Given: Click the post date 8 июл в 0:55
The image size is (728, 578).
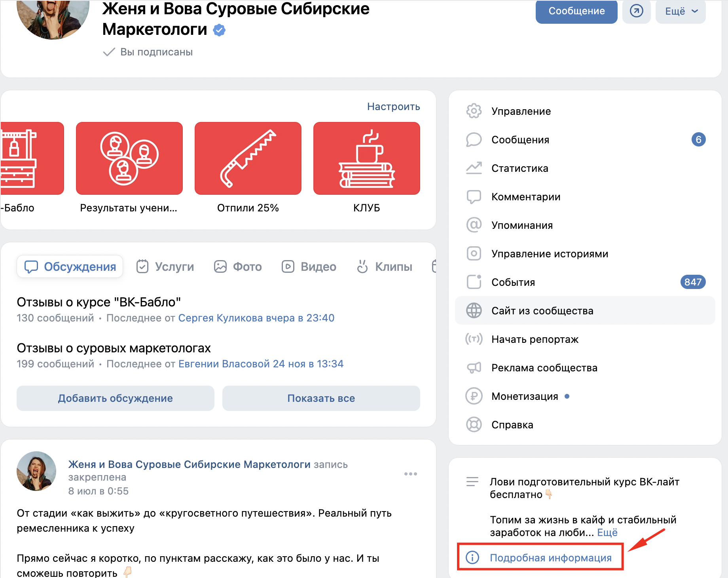Looking at the screenshot, I should pyautogui.click(x=99, y=491).
